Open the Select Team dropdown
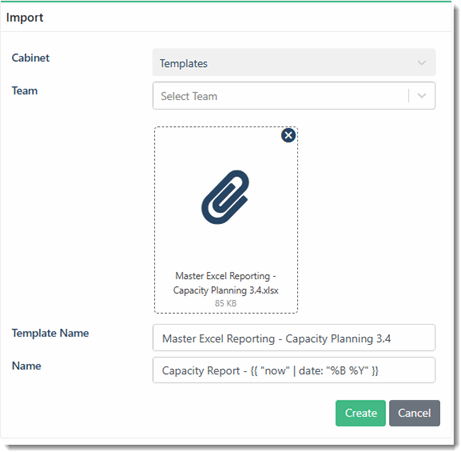461x452 pixels. tap(294, 96)
